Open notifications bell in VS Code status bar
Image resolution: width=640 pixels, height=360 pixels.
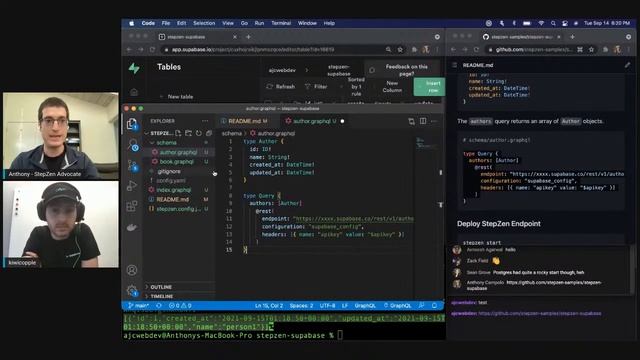pos(435,305)
